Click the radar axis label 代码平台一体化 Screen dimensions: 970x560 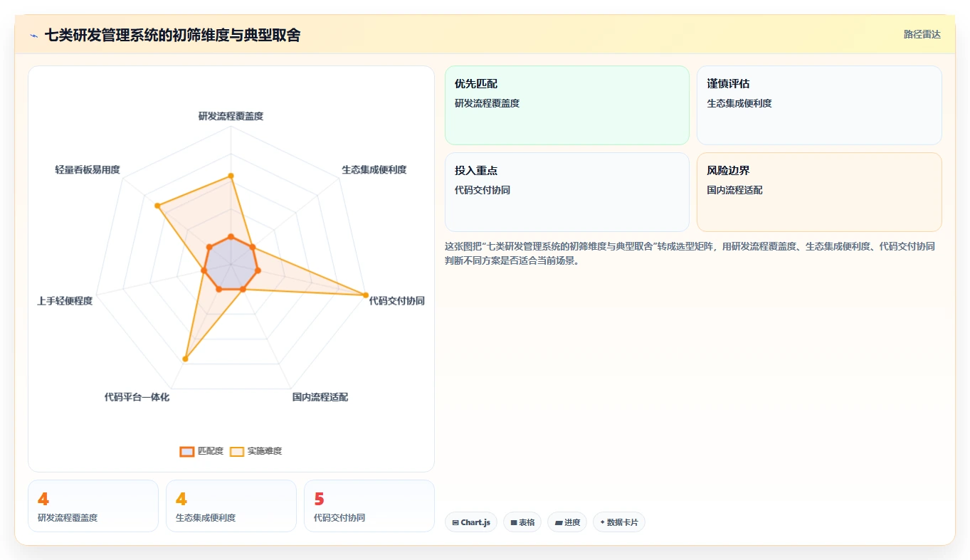point(137,397)
